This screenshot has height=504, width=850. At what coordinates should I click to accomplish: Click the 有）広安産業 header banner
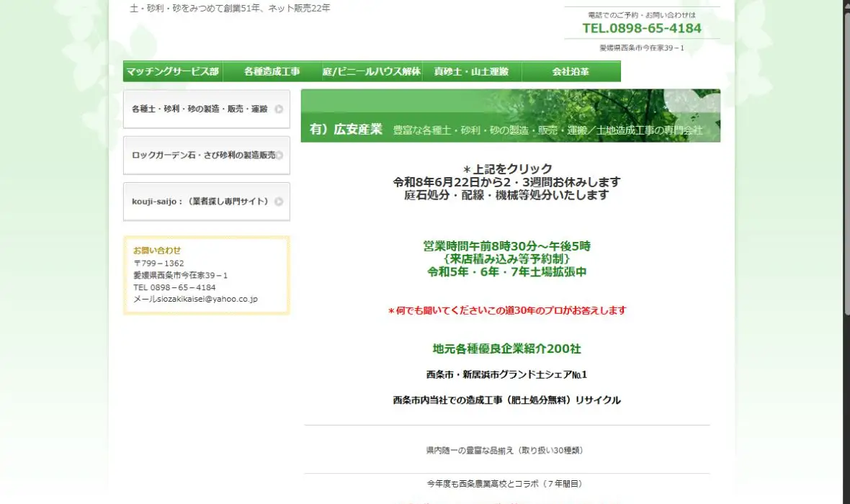511,116
